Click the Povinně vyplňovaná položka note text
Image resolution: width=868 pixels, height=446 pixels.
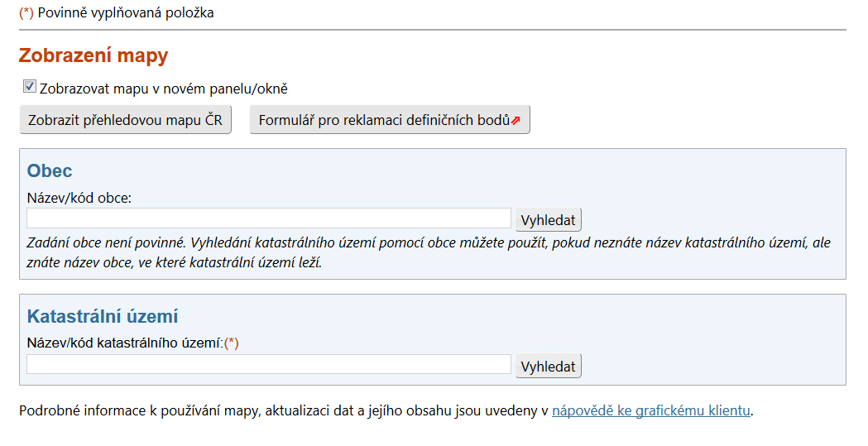click(x=126, y=12)
